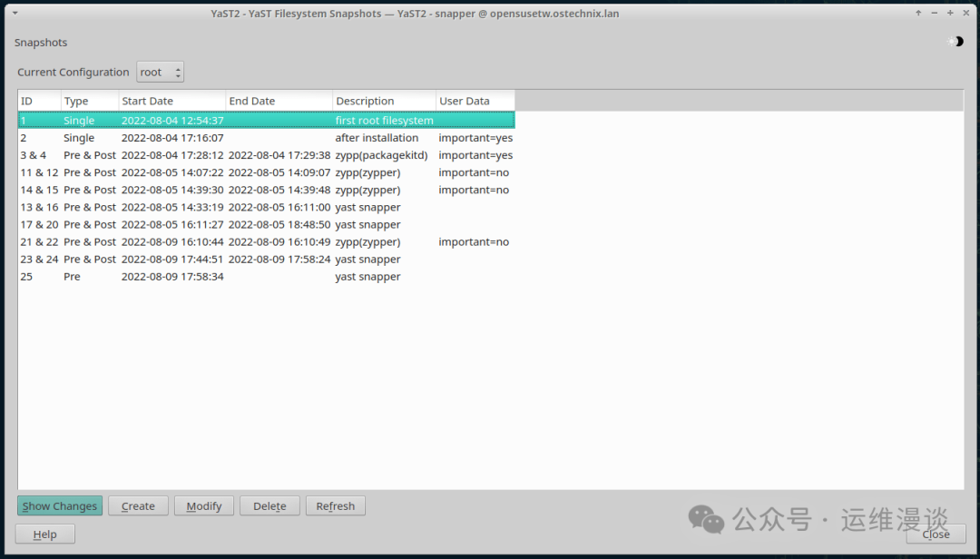Click end date 2022-08-04 17:29:38

pos(279,155)
